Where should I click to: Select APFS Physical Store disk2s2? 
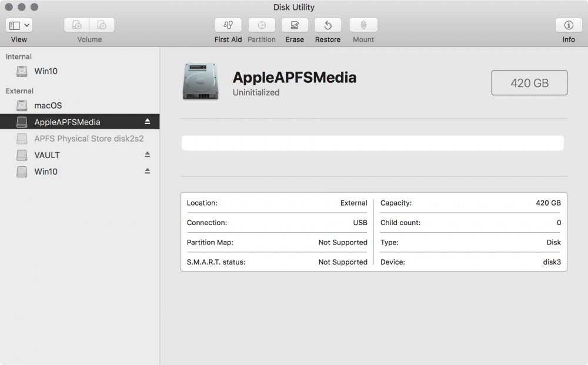79,139
